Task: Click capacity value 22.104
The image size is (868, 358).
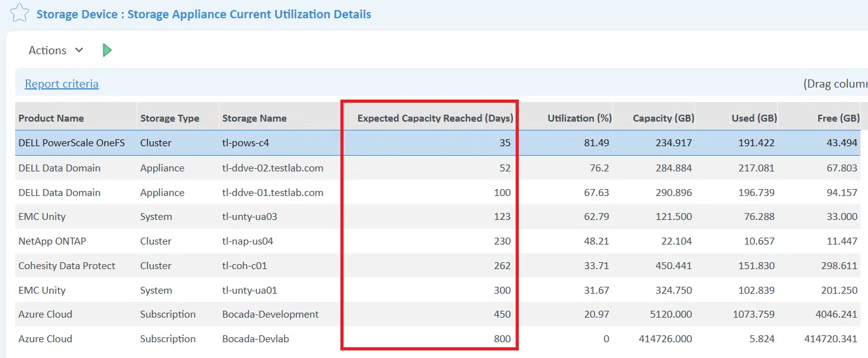Action: (x=676, y=241)
